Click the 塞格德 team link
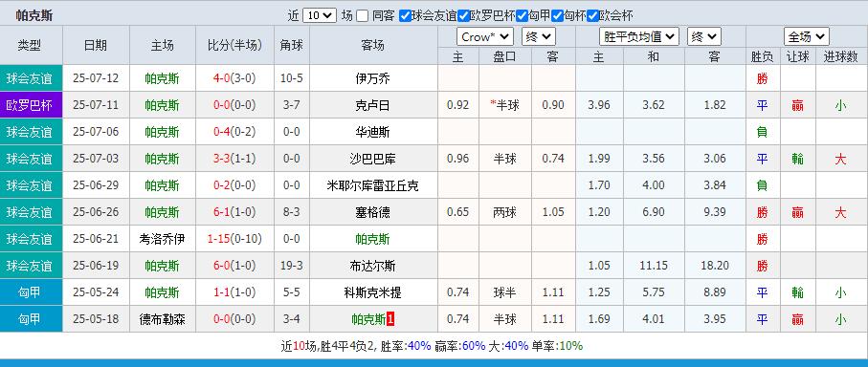This screenshot has width=868, height=367. click(372, 212)
